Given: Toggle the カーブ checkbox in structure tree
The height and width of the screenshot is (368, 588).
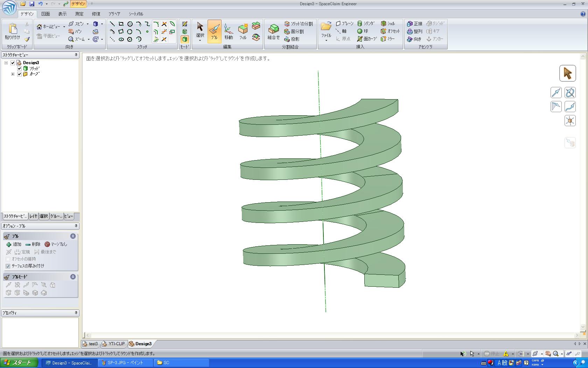Looking at the screenshot, I should pyautogui.click(x=20, y=74).
